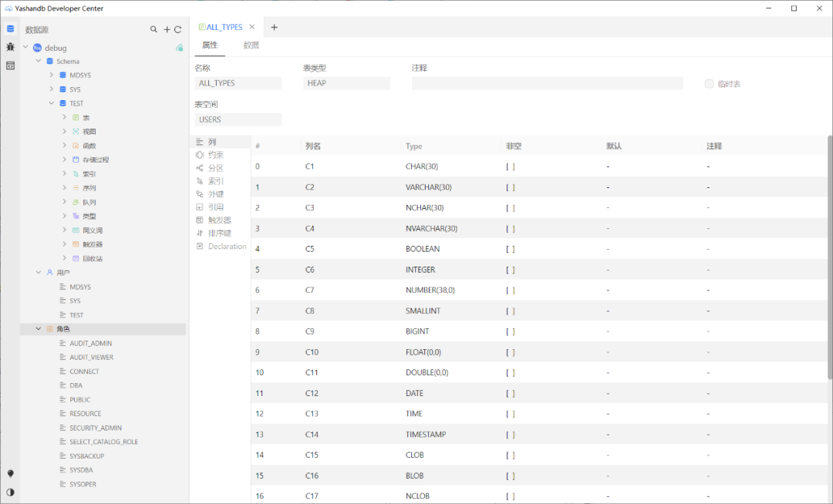
Task: Open the debugger bug icon in sidebar
Action: (x=10, y=47)
